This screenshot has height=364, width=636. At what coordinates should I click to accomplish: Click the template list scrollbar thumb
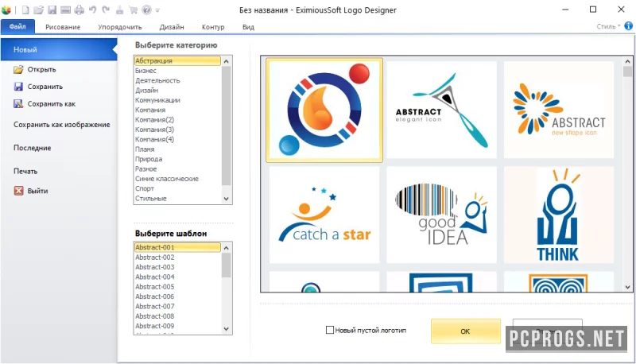click(227, 265)
